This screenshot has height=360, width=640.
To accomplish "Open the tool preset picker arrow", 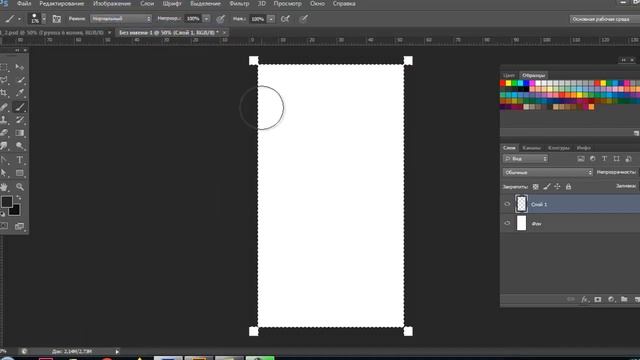I will point(19,19).
